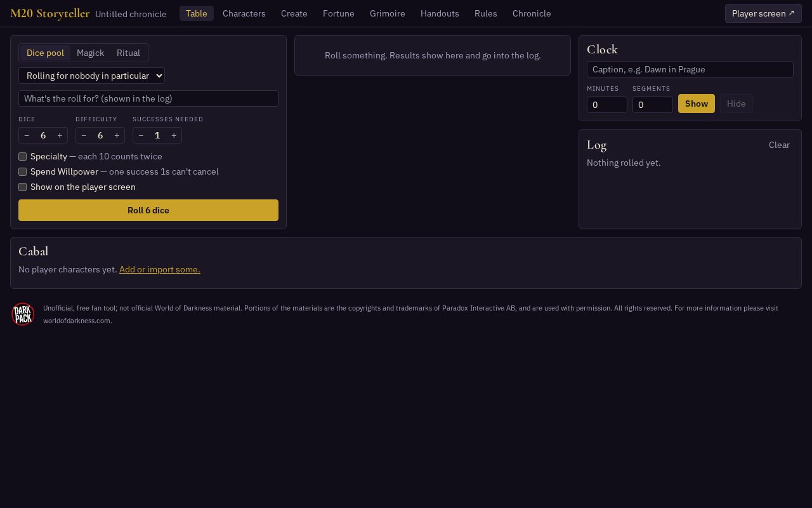Follow the 'Add or import some.' link
Screen dimensions: 812x508
[x=160, y=269]
